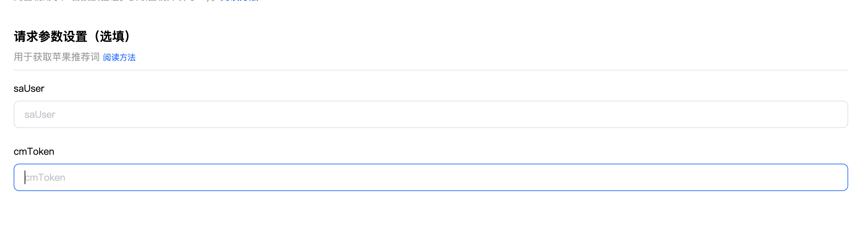Click the right end of the cmToken field

pos(834,177)
